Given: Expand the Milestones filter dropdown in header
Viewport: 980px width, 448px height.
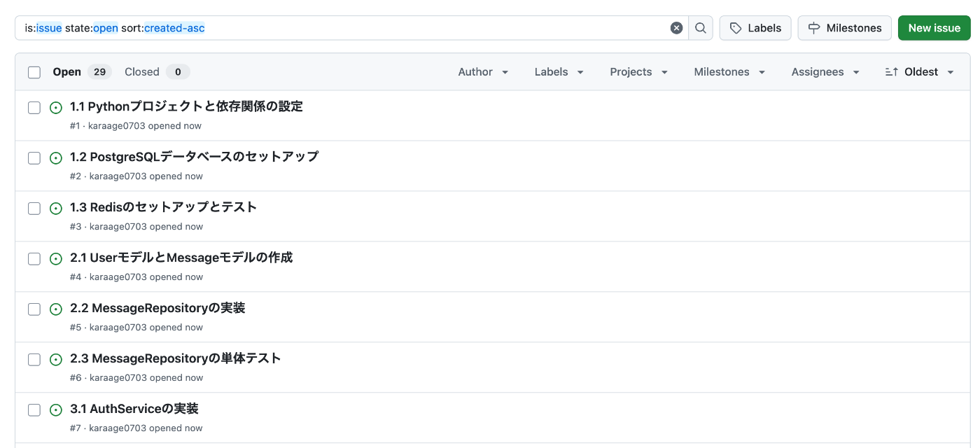Looking at the screenshot, I should [x=730, y=72].
